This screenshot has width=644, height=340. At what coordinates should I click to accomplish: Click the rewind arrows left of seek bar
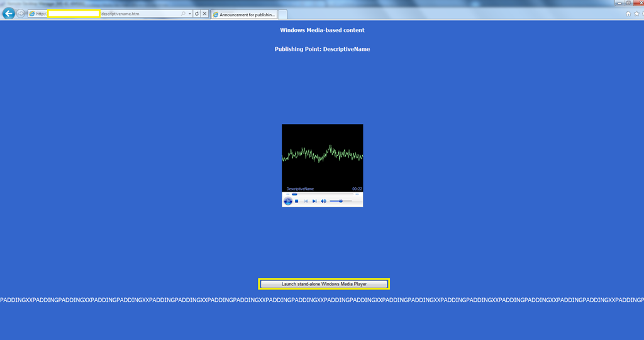[287, 194]
